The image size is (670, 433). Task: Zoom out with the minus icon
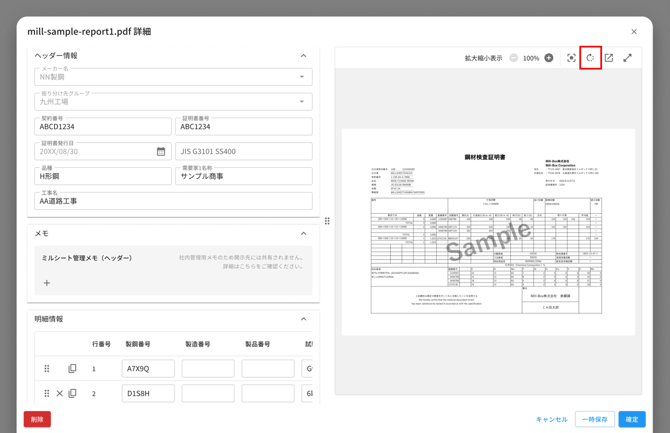(514, 58)
